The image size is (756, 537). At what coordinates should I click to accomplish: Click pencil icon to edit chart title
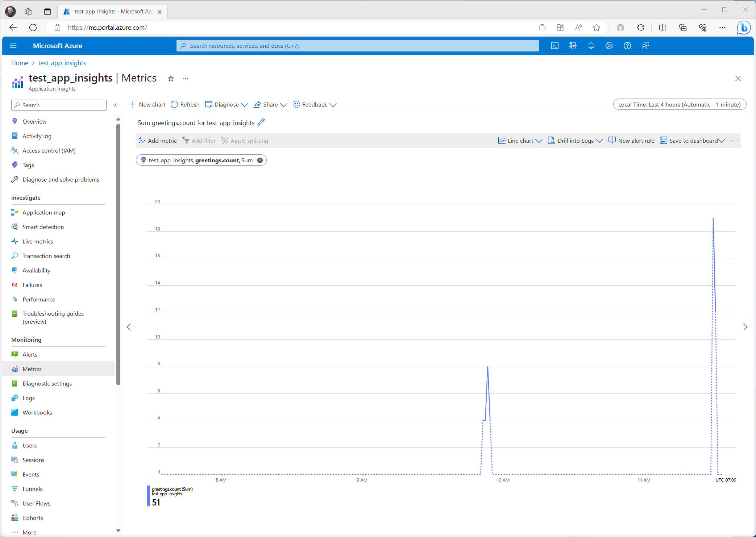[x=261, y=122]
